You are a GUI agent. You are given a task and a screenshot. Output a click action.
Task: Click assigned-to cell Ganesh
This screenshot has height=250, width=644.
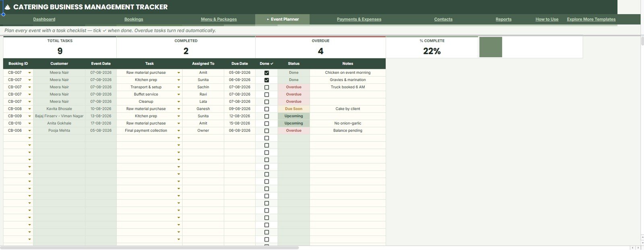click(x=203, y=109)
